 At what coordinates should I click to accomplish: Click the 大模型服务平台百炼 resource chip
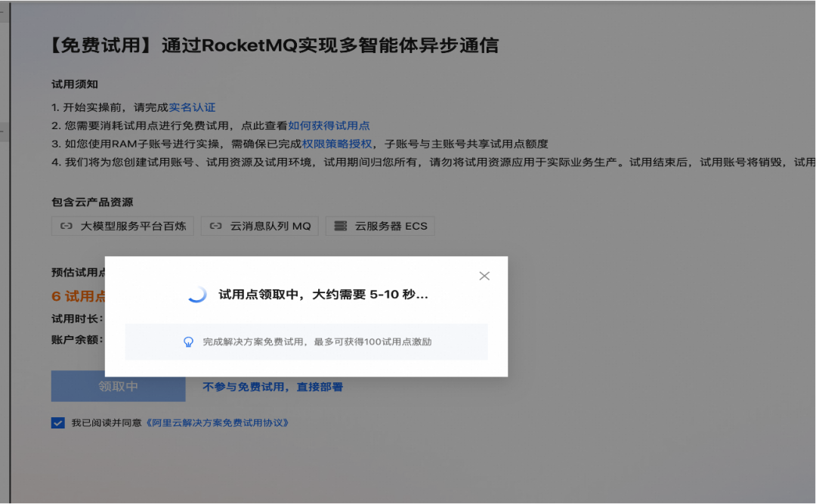pos(122,225)
